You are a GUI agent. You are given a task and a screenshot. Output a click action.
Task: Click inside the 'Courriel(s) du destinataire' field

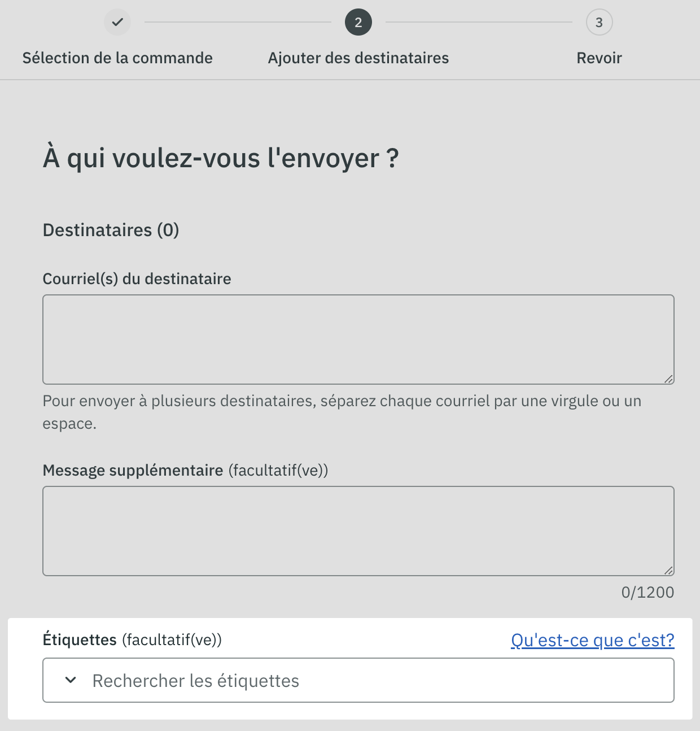click(x=358, y=339)
